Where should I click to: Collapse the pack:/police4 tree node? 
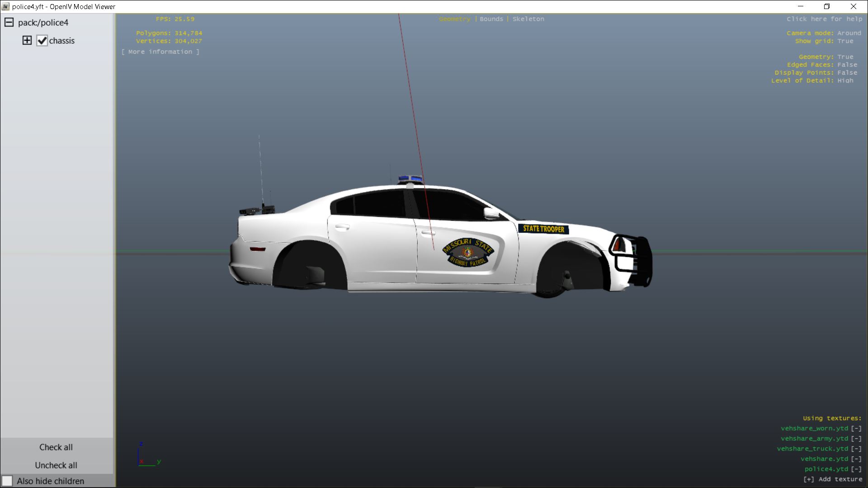[9, 23]
